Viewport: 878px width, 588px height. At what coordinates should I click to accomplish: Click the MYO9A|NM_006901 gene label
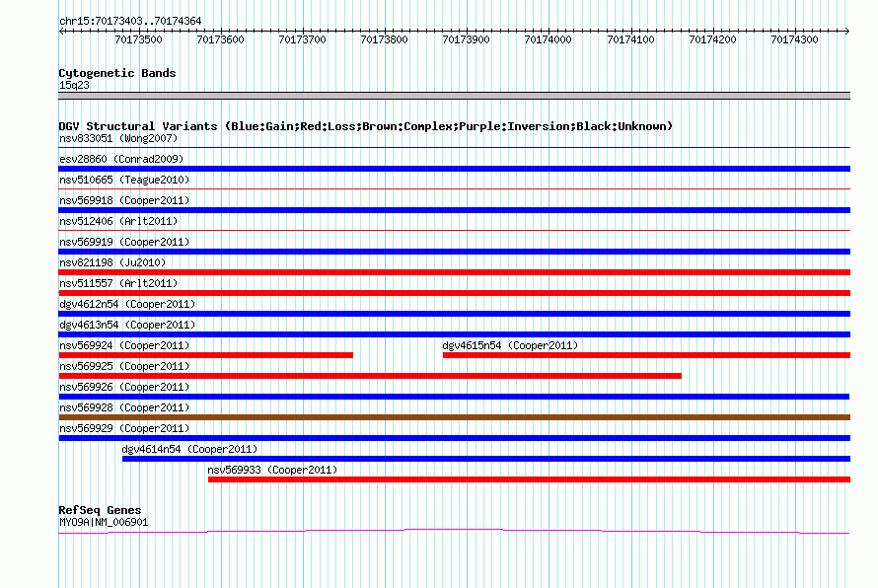(104, 523)
